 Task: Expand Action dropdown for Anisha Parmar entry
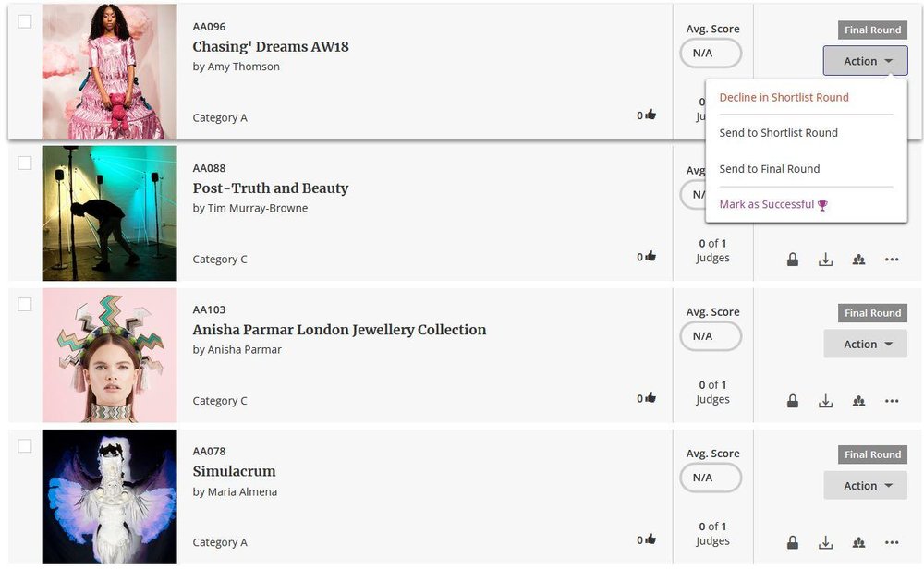point(865,344)
